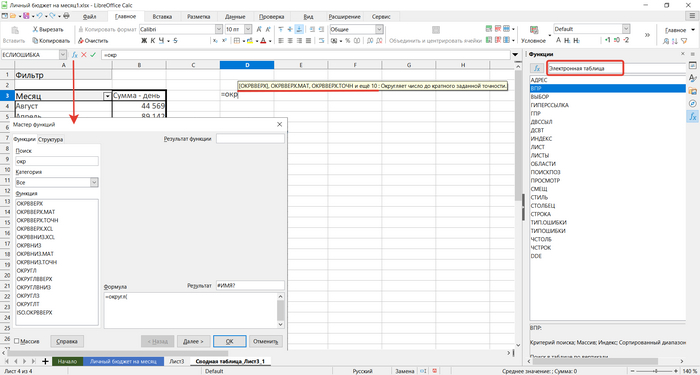Screen dimensions: 700x375
Task: Click the Отменить button in wizard
Action: pos(266,341)
